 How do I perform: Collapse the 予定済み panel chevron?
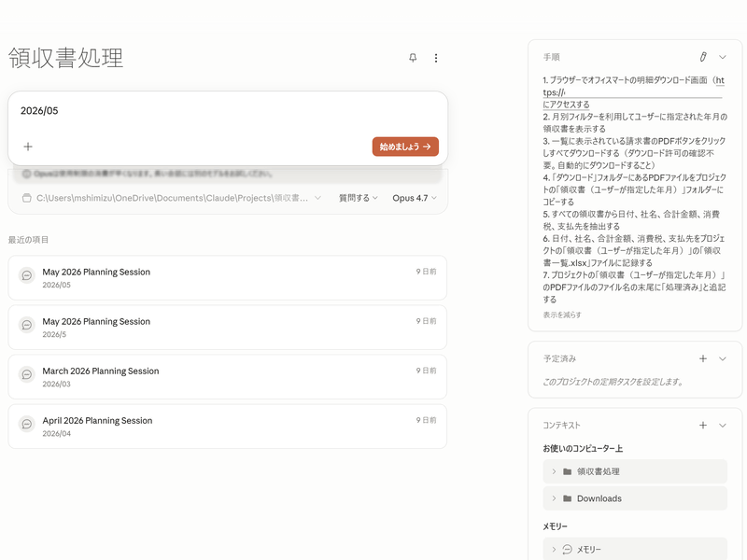(723, 358)
